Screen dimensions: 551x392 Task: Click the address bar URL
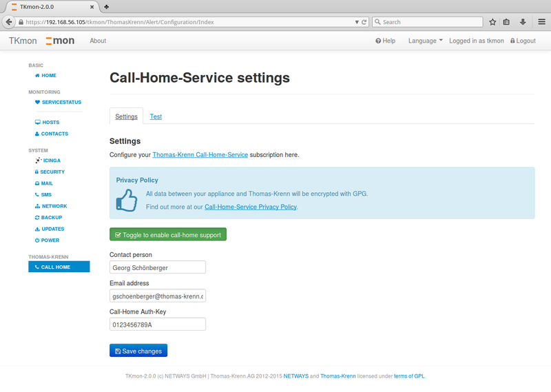(119, 22)
